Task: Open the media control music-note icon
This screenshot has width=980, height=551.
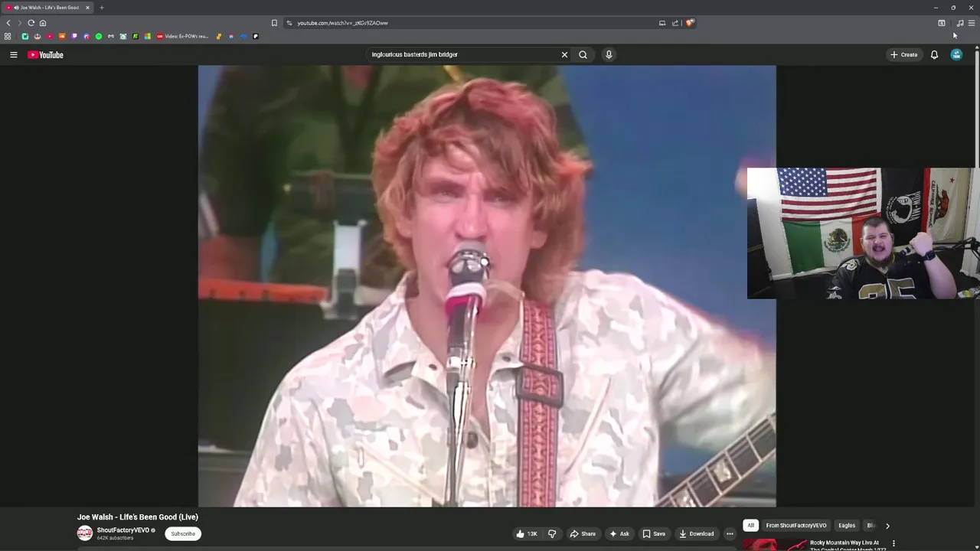Action: click(960, 23)
